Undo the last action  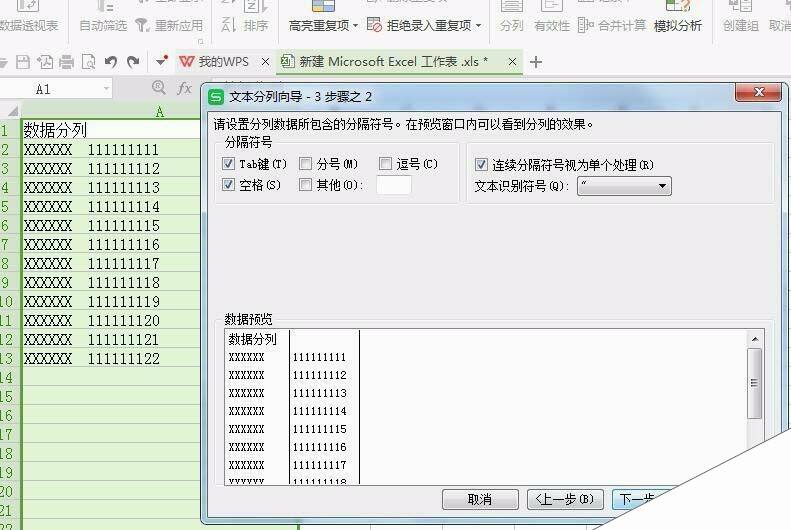pos(111,62)
